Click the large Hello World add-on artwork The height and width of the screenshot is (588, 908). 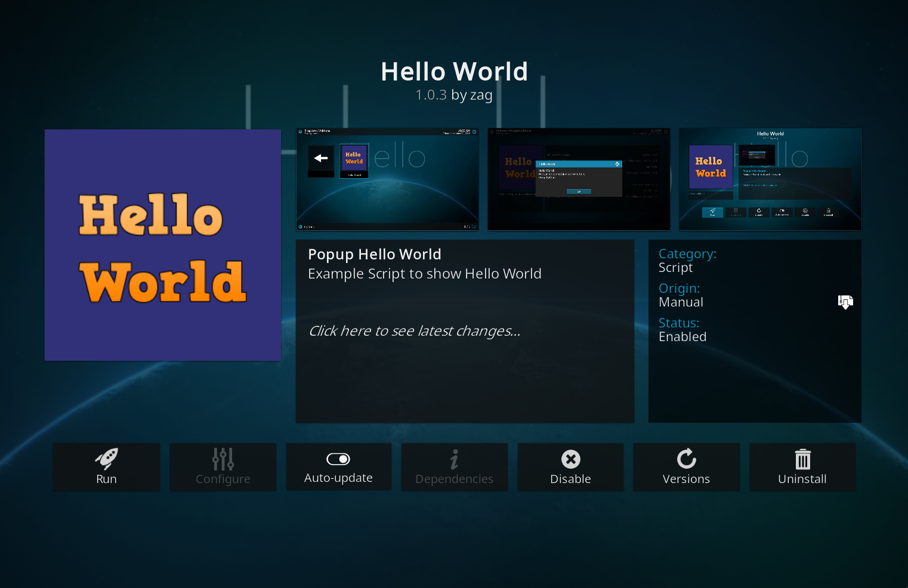pos(163,245)
